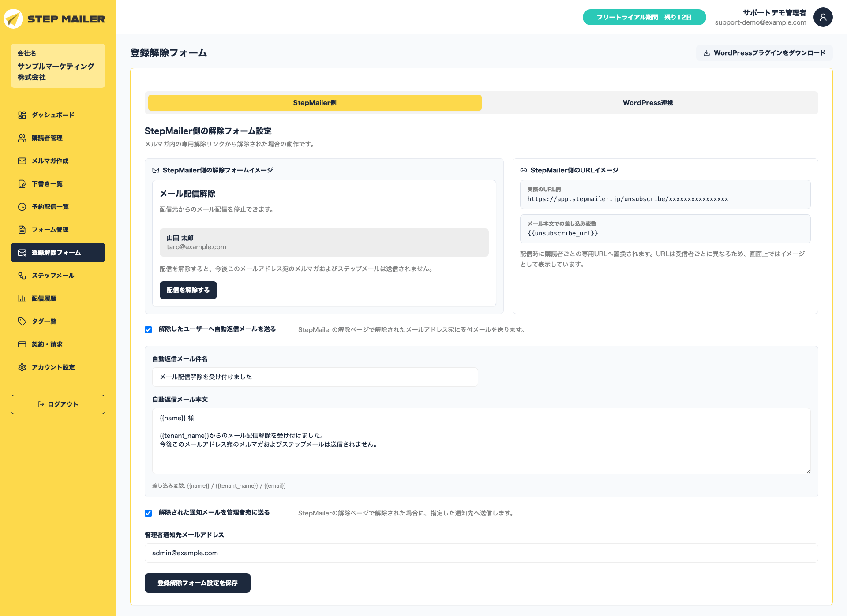847x616 pixels.
Task: Click 登録解除フォーム設定を保存 button
Action: (198, 583)
